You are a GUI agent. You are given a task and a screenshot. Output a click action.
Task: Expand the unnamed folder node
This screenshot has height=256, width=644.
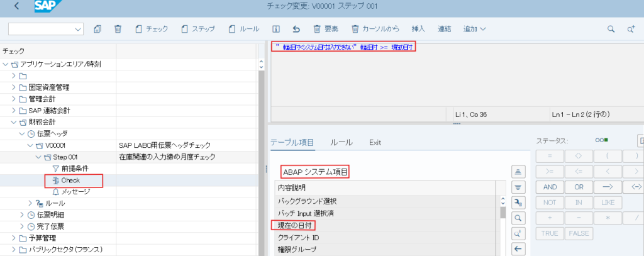[14, 75]
